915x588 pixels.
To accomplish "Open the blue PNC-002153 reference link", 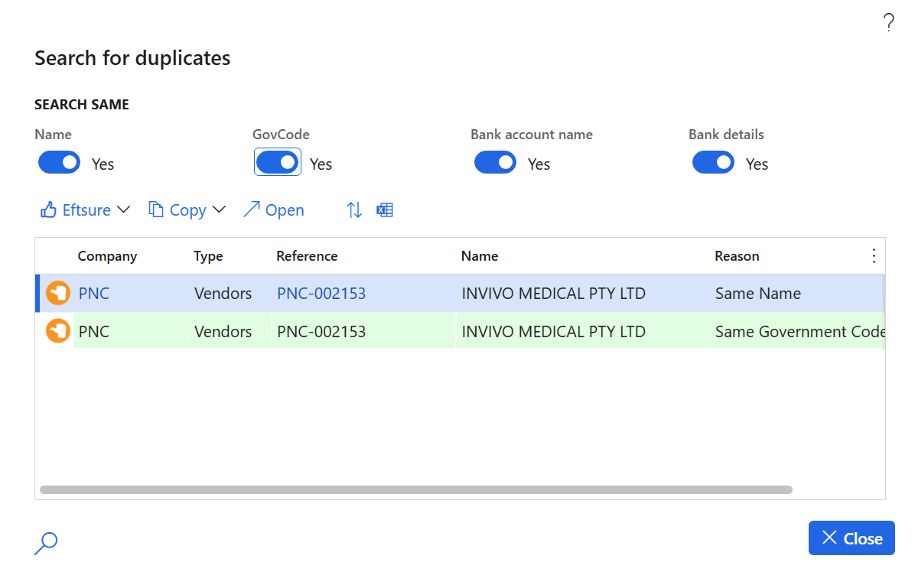I will click(x=321, y=294).
